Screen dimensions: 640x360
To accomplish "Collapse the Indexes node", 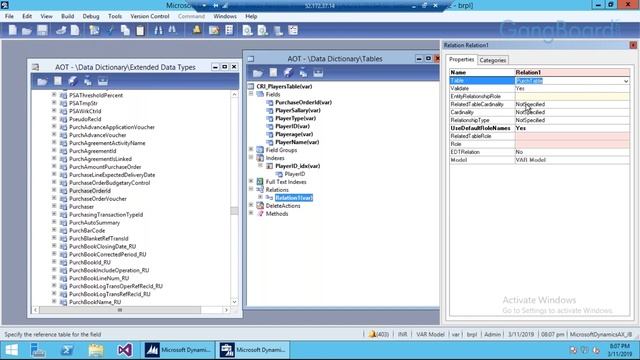I will [x=251, y=158].
